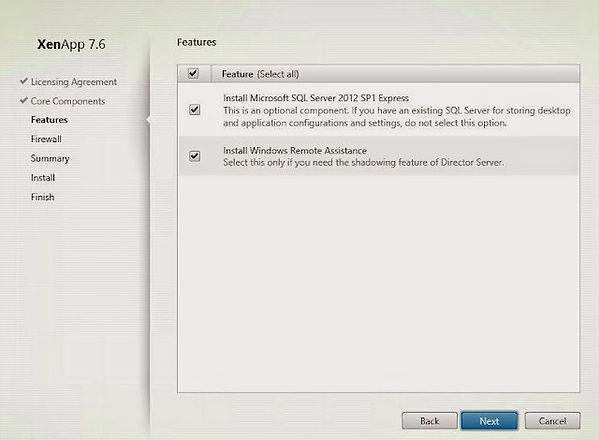The image size is (599, 440).
Task: Select the Firewall step in sidebar
Action: coord(46,139)
